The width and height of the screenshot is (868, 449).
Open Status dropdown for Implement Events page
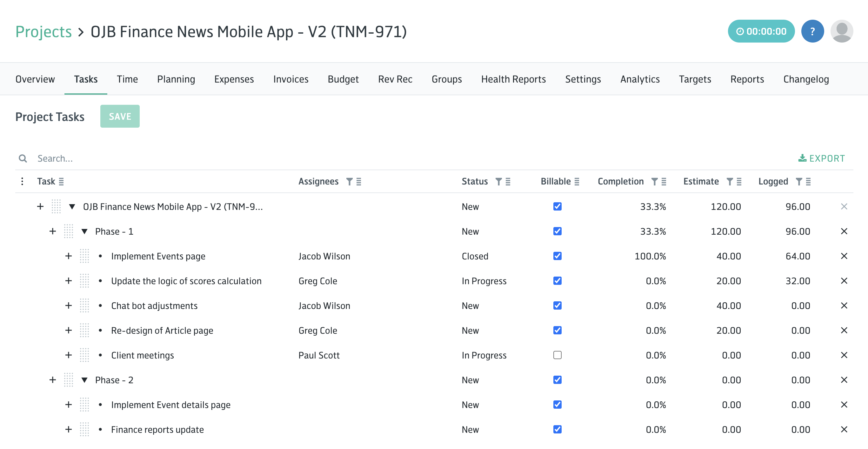[x=475, y=256]
